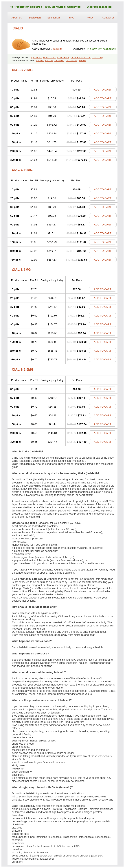Open the Apcalis SX analog link
The image size is (125, 868).
36,58
